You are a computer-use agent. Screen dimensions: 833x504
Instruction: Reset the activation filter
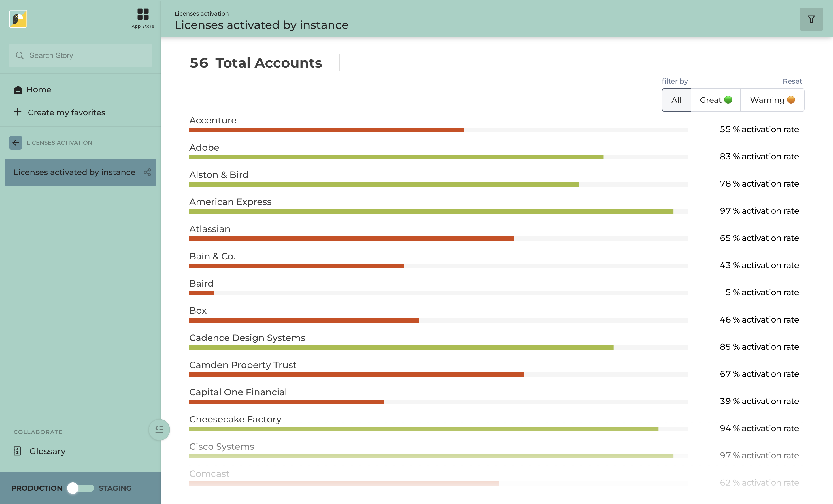coord(792,81)
